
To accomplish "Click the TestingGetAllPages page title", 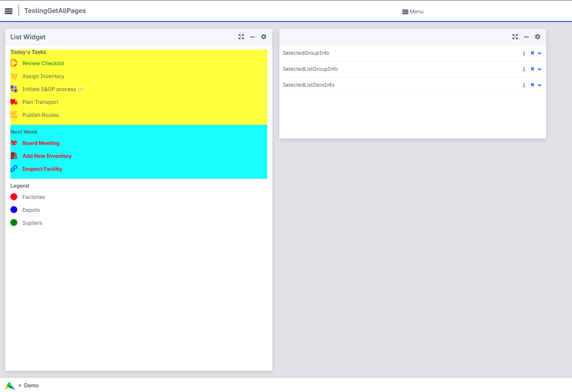I will (x=55, y=11).
